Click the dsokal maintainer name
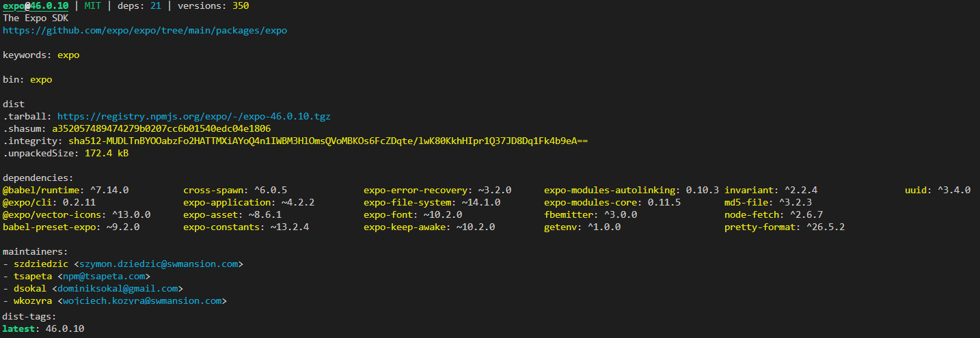Viewport: 980px width, 338px height. point(30,289)
